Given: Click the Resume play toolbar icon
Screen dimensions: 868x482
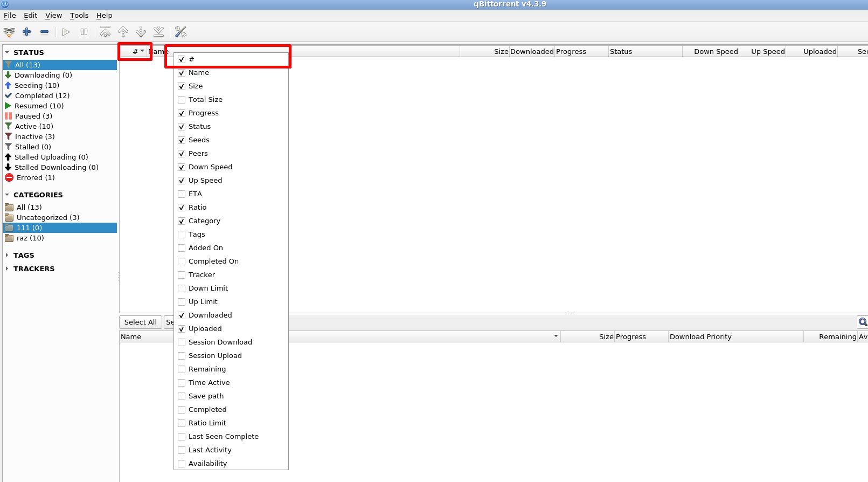Looking at the screenshot, I should click(x=66, y=32).
